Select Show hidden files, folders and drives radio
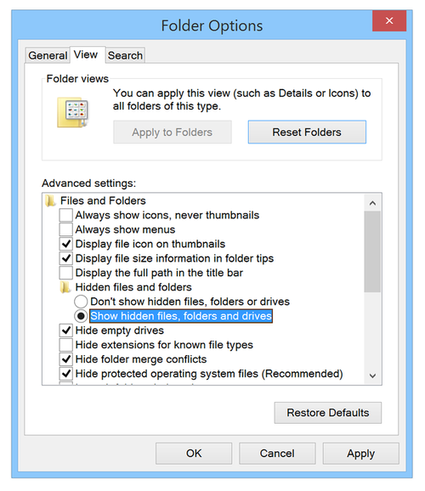This screenshot has height=491, width=425. click(81, 316)
